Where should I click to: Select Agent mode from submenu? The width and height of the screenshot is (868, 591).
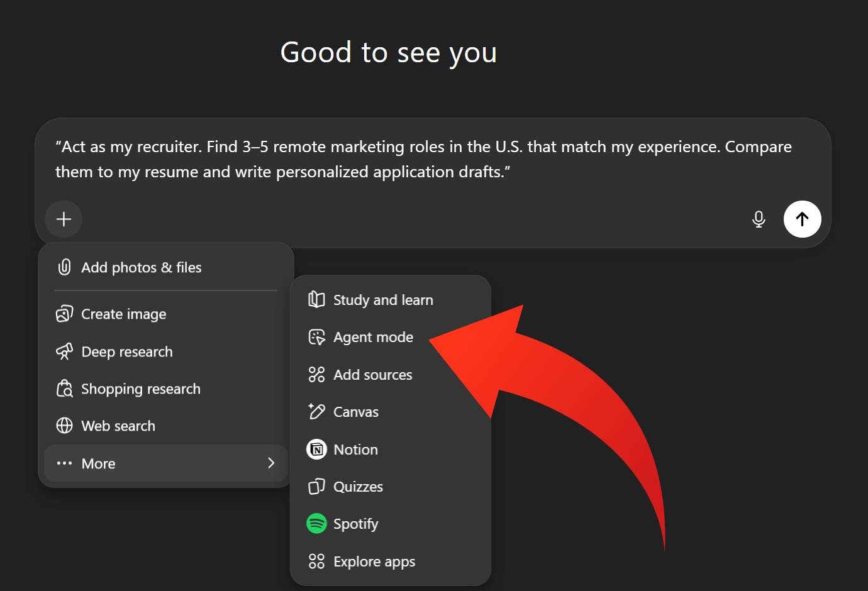click(373, 338)
